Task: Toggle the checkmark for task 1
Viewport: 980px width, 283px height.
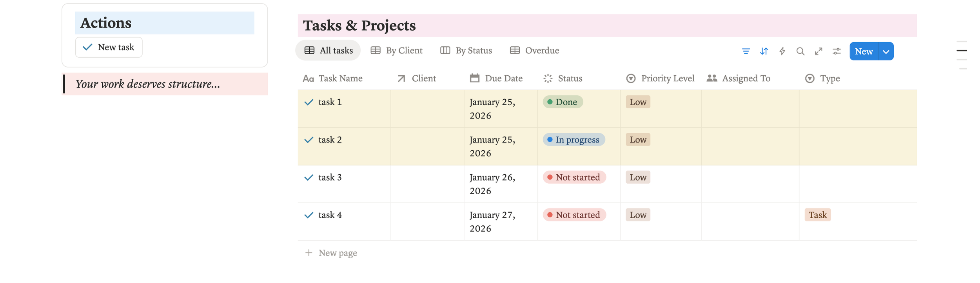Action: click(x=309, y=102)
